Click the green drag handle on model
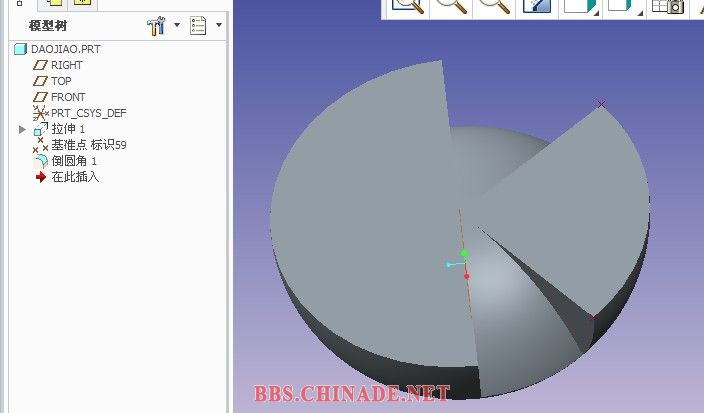Image resolution: width=704 pixels, height=413 pixels. (464, 254)
